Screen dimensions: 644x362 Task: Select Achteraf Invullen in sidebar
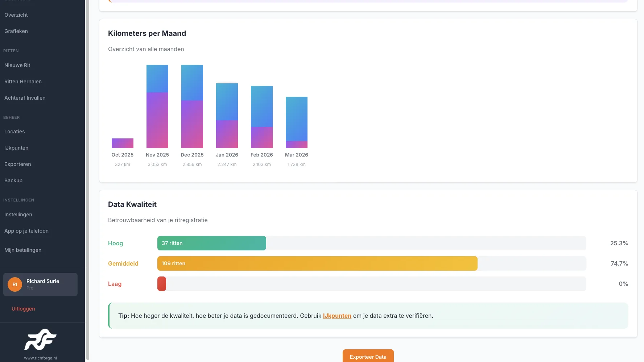pyautogui.click(x=25, y=98)
